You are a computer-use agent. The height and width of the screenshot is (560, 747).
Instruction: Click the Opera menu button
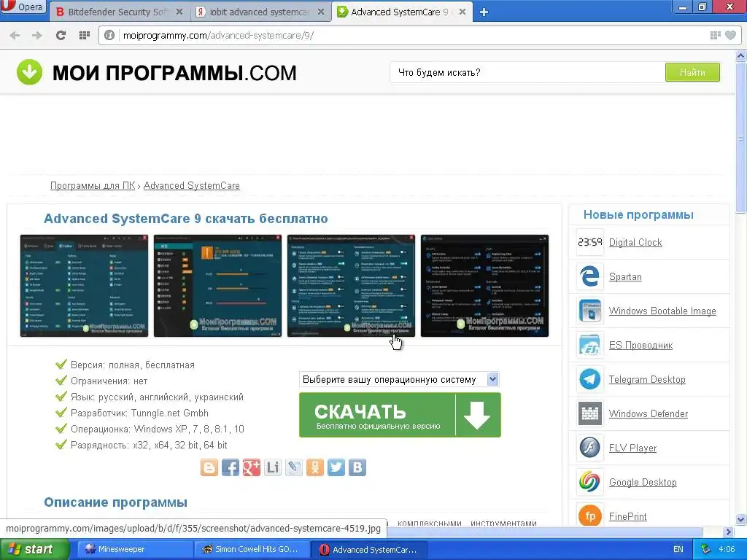coord(23,7)
